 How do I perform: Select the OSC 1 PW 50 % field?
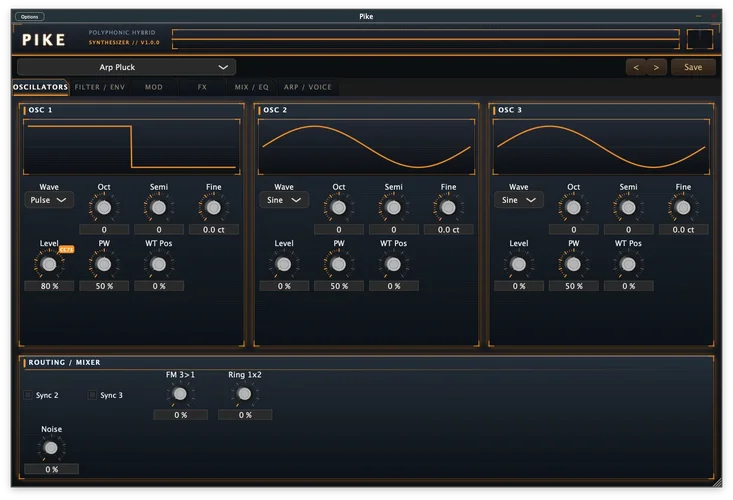[x=104, y=286]
